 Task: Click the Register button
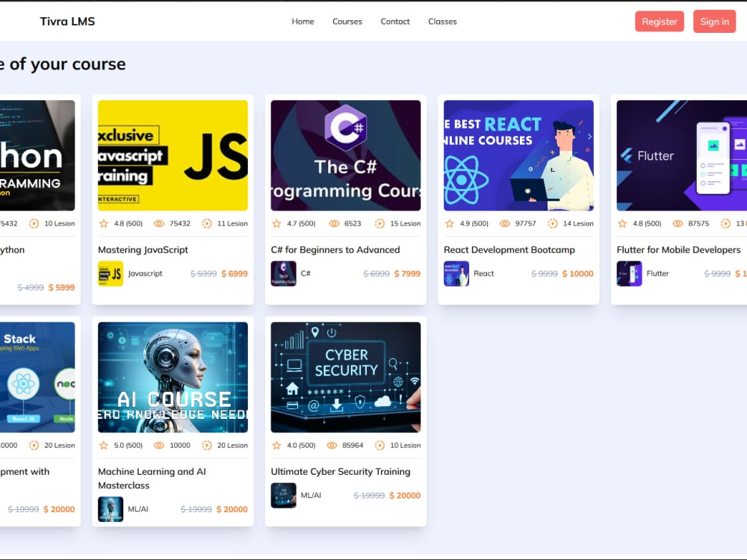point(660,22)
